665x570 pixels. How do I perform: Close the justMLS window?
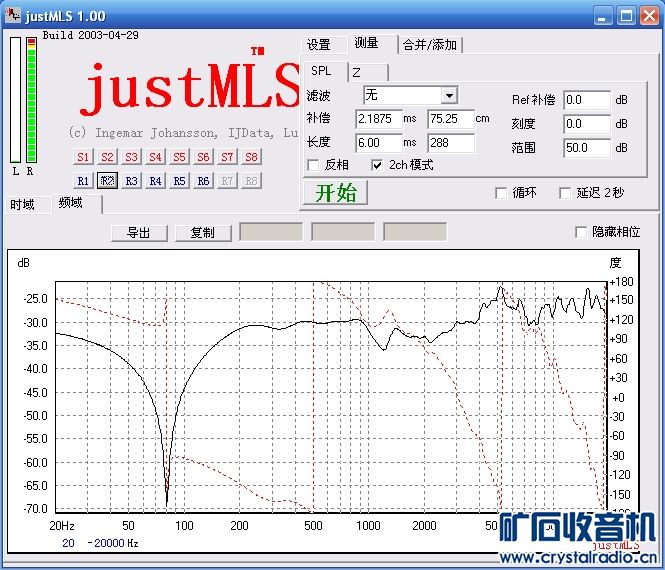click(650, 16)
